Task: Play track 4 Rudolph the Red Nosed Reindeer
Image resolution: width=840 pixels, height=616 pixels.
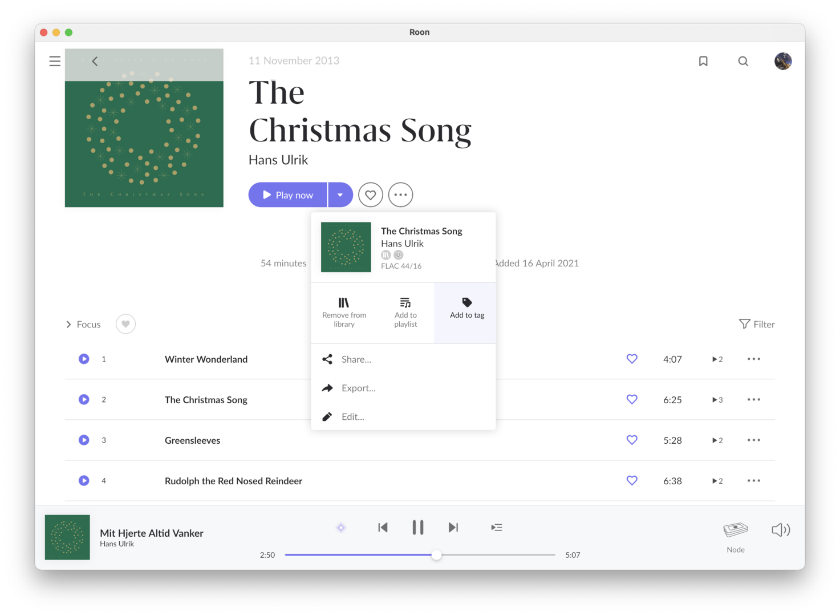Action: [x=84, y=480]
